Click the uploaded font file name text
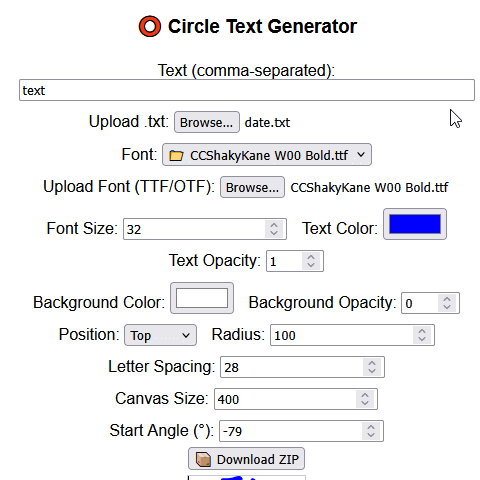This screenshot has height=480, width=480. (x=369, y=187)
